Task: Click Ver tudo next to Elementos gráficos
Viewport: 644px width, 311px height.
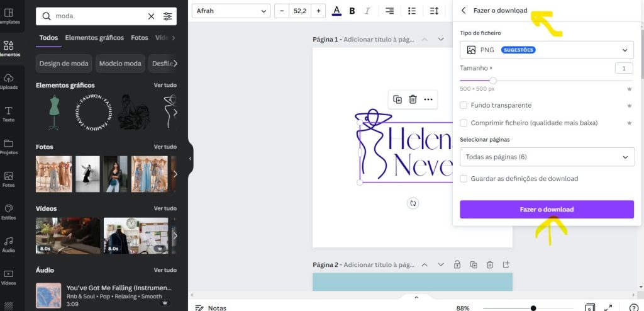Action: (x=165, y=85)
